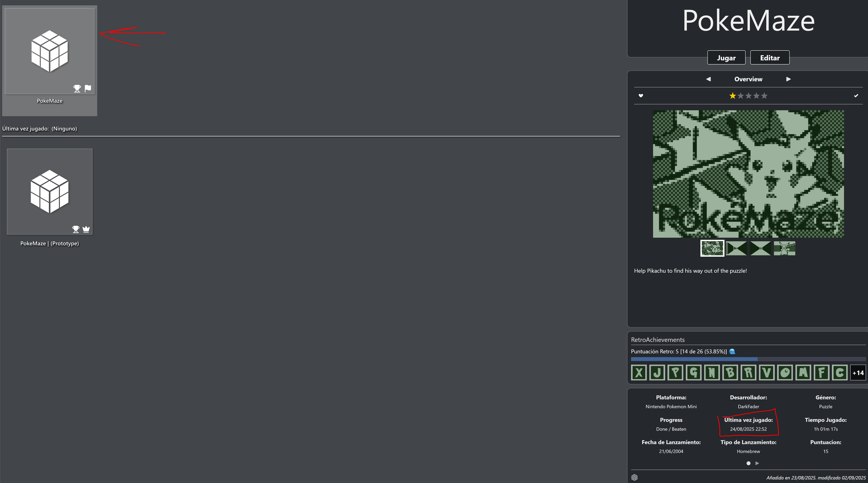
Task: Click the cube icon beside Añadido date
Action: (x=634, y=477)
